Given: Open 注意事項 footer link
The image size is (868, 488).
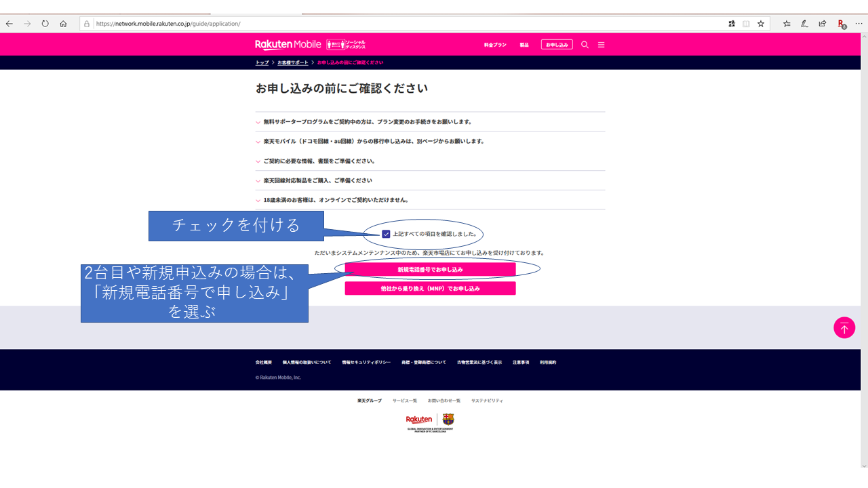Looking at the screenshot, I should pyautogui.click(x=521, y=363).
